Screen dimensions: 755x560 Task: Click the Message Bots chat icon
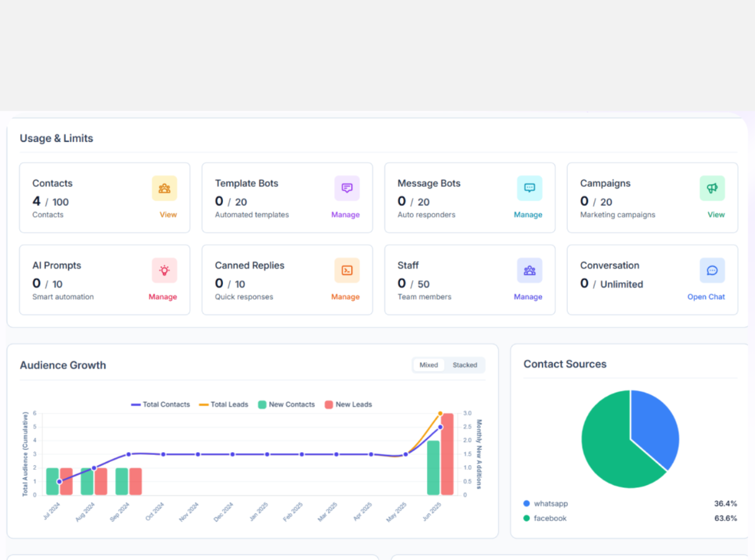tap(530, 188)
